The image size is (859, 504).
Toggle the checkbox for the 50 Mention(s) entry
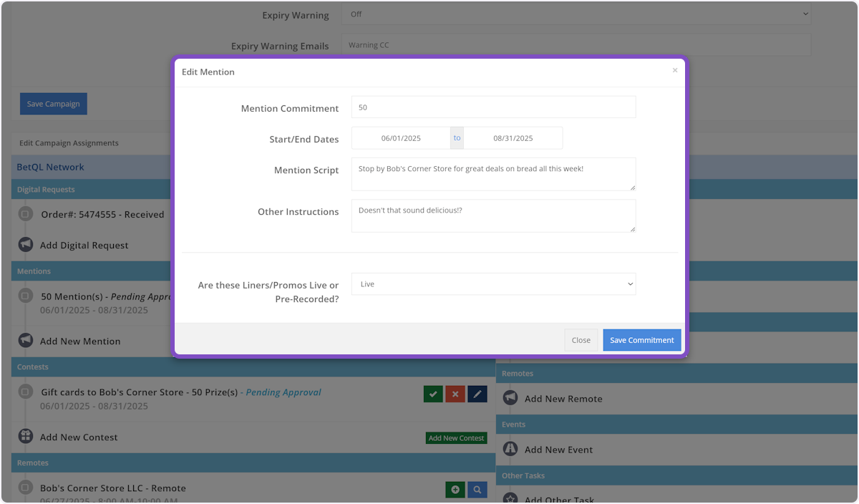pyautogui.click(x=26, y=296)
